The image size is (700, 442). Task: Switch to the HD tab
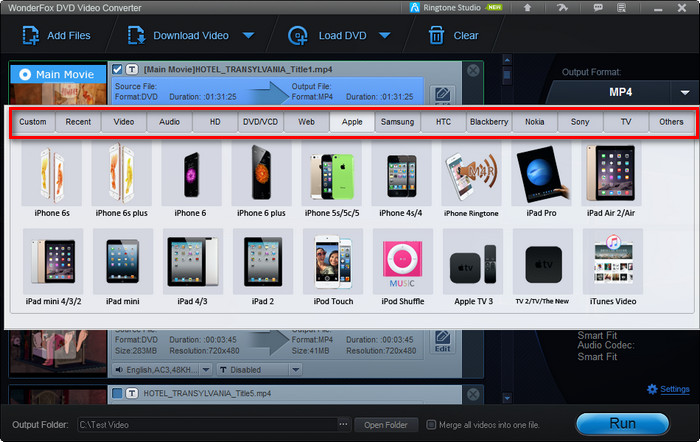tap(215, 122)
